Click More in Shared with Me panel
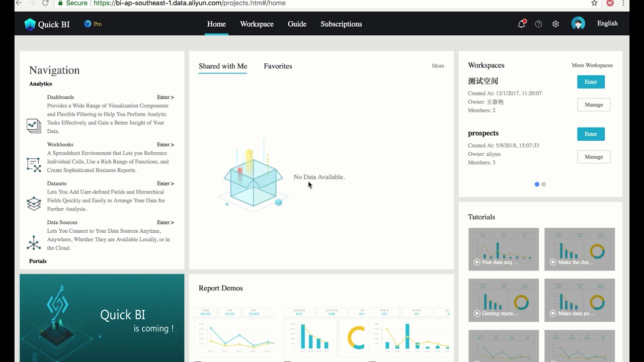Screen dimensions: 644x362 [438, 66]
